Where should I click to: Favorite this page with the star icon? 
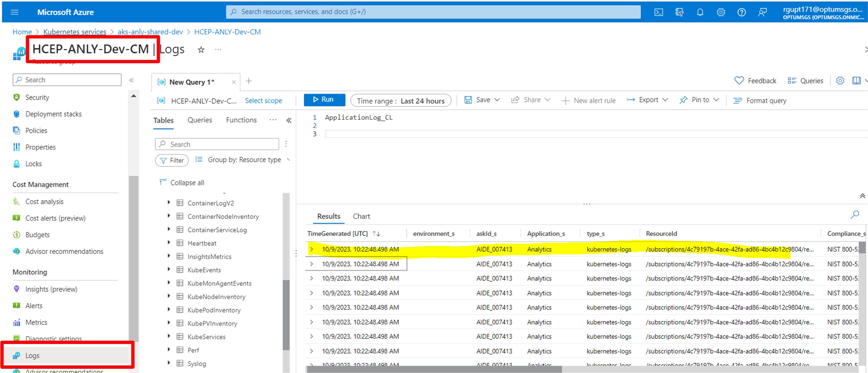point(201,50)
